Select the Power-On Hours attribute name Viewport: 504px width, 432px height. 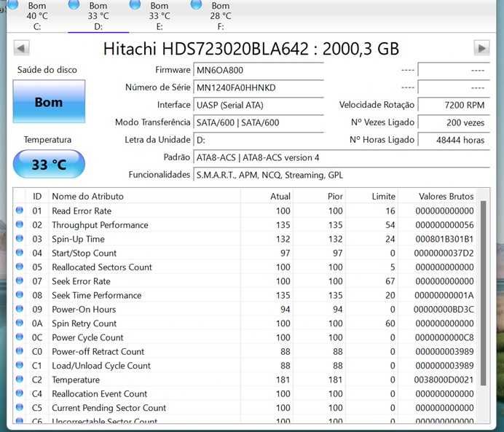coord(84,310)
